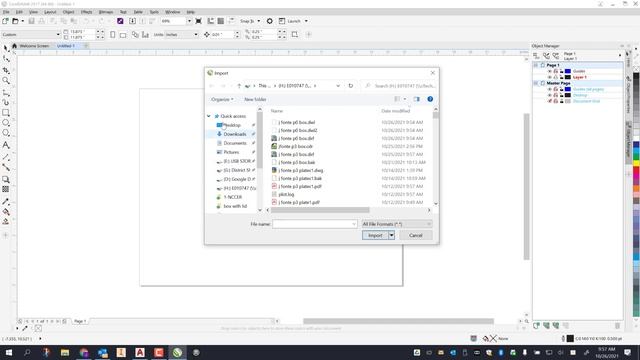
Task: Click the up-folder arrow in Import dialog
Action: point(239,86)
